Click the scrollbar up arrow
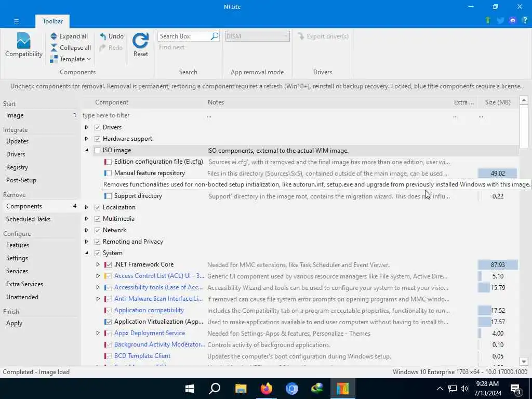532x399 pixels. (x=524, y=100)
